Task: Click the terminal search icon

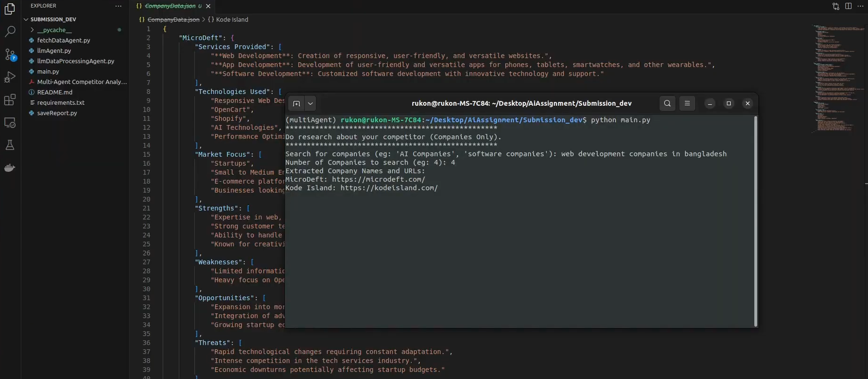Action: 667,103
